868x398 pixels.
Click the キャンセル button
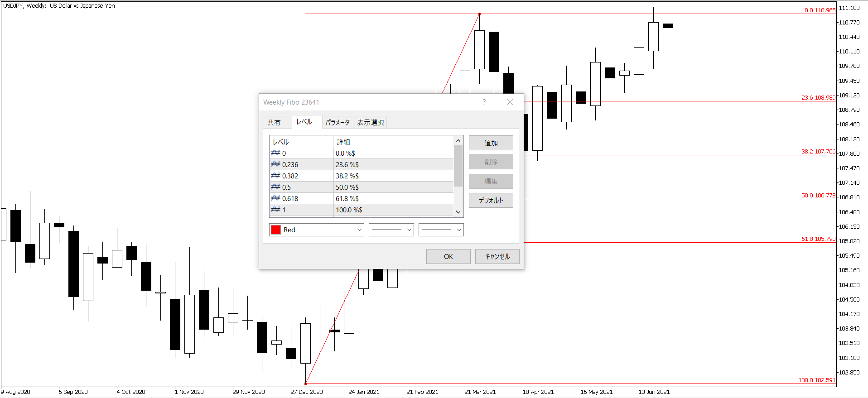(497, 256)
